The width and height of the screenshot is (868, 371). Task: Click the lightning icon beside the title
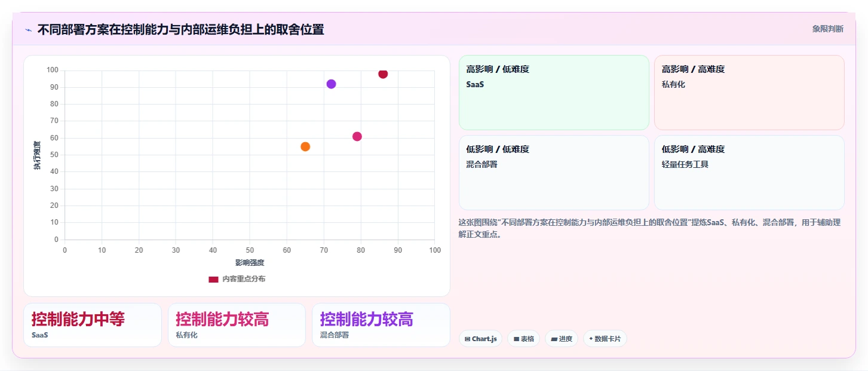click(28, 30)
